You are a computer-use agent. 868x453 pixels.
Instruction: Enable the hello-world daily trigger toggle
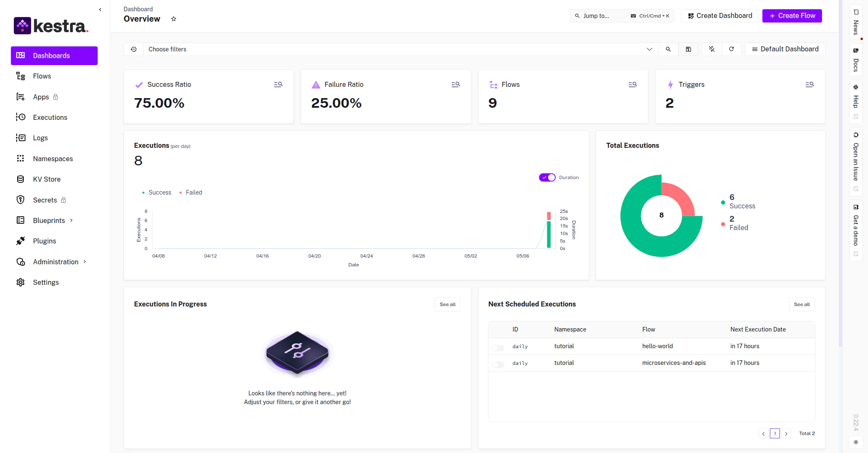498,348
